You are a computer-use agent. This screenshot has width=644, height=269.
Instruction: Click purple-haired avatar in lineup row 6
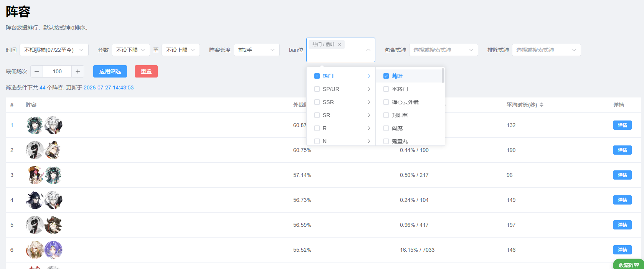tap(53, 250)
